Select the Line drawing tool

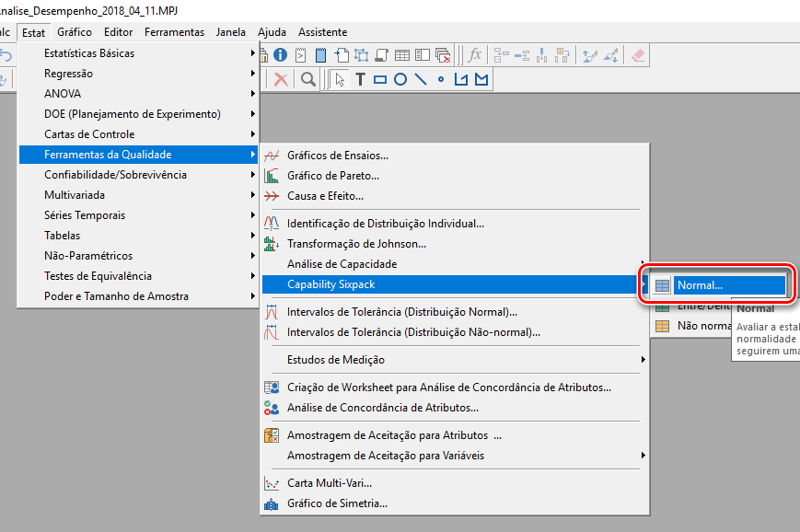(x=421, y=80)
